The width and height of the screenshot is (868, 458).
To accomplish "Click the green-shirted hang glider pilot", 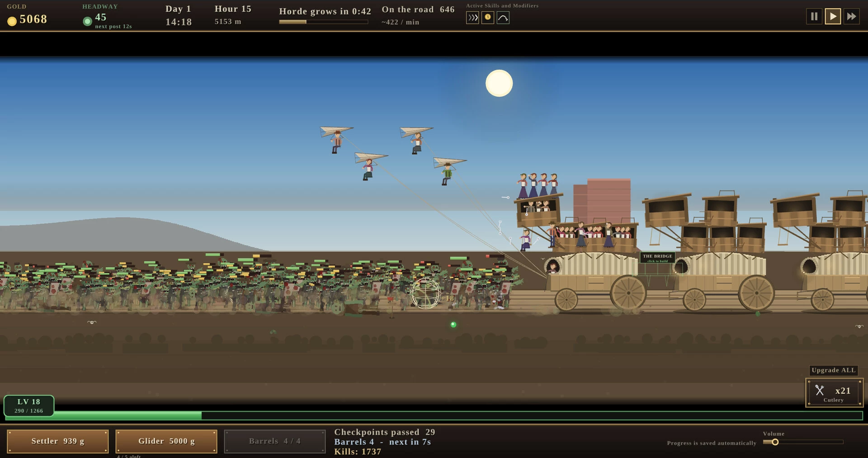I will (x=447, y=174).
